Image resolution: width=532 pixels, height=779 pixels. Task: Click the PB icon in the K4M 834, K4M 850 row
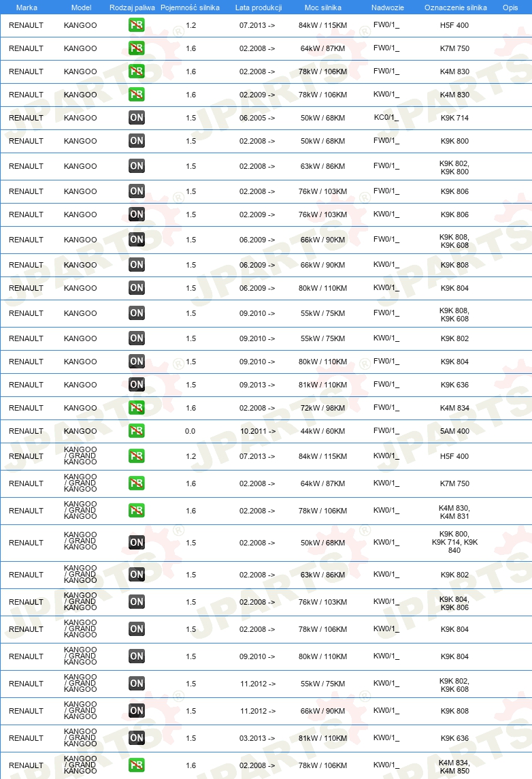click(137, 765)
